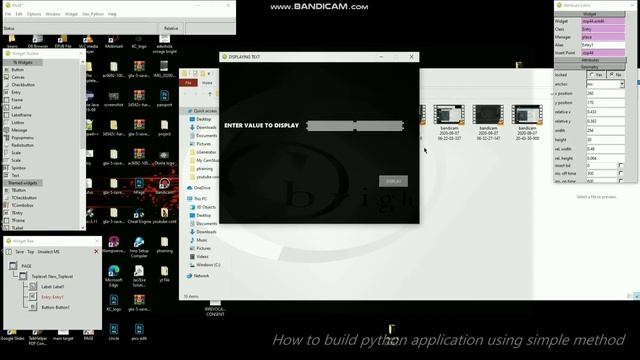Tick the ins. off time checkbox

pos(621,173)
